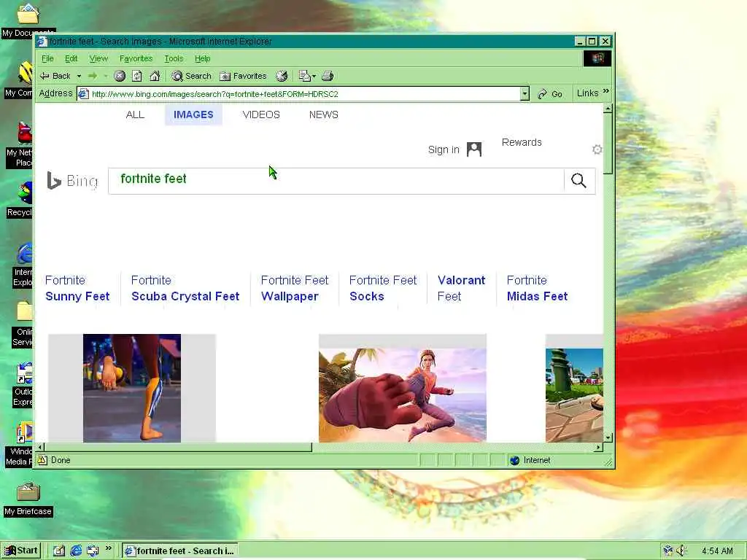This screenshot has width=747, height=560.
Task: Click the Fortnite Sunny Feet suggestion
Action: click(x=77, y=288)
